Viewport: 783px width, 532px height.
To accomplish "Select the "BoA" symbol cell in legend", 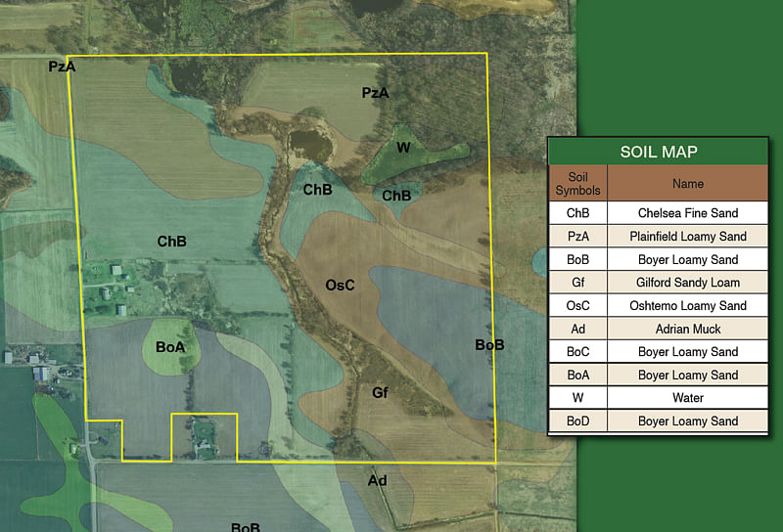I will point(577,375).
